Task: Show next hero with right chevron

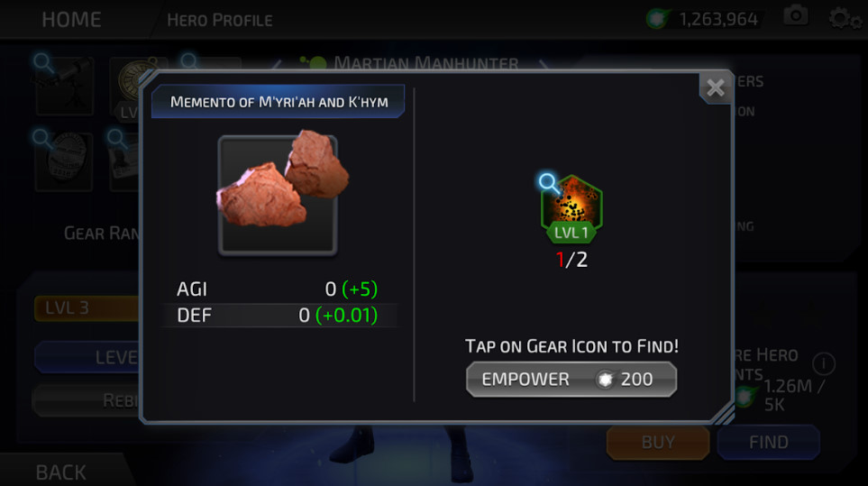Action: (x=544, y=64)
